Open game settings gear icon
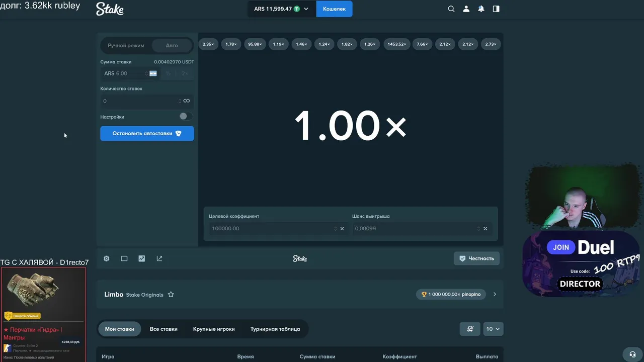 [107, 258]
